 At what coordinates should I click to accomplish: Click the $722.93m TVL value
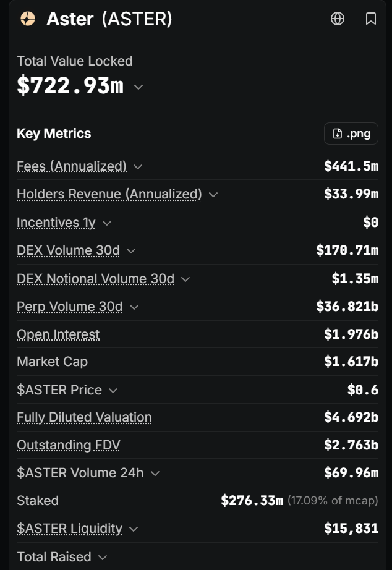click(70, 86)
